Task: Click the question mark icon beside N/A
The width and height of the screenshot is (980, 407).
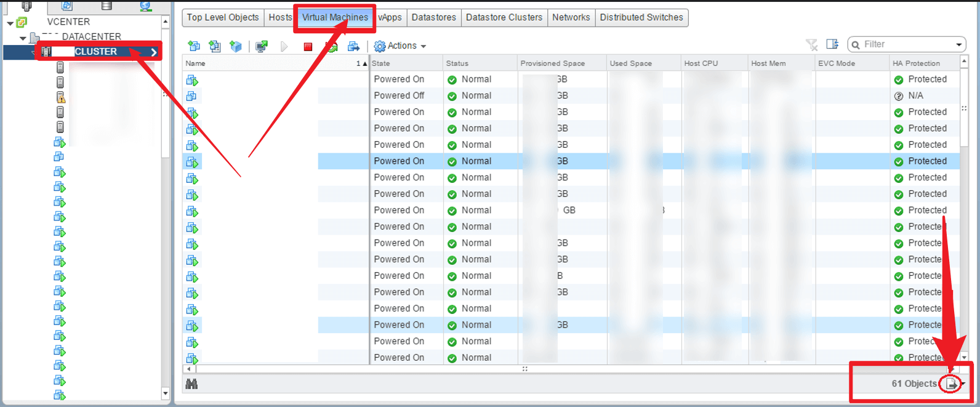Action: click(899, 96)
